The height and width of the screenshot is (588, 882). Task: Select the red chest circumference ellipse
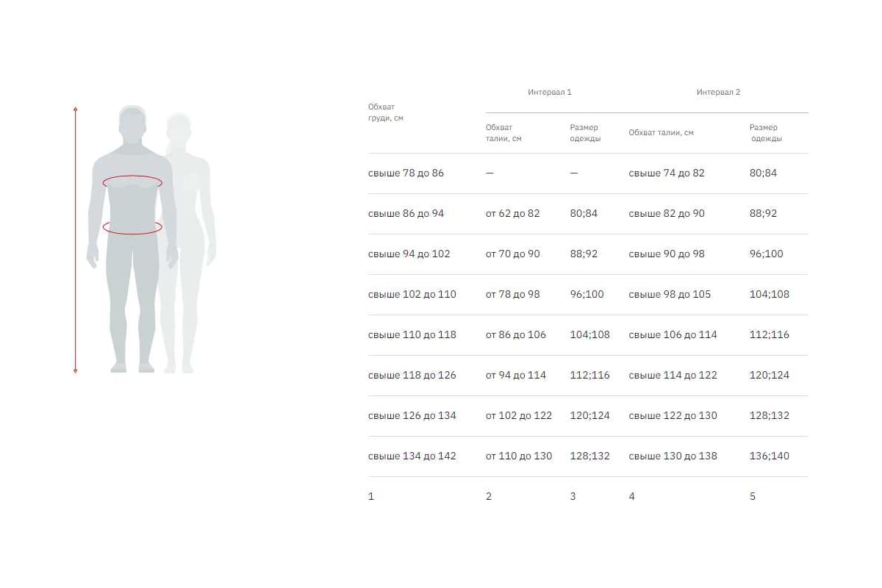click(x=132, y=182)
